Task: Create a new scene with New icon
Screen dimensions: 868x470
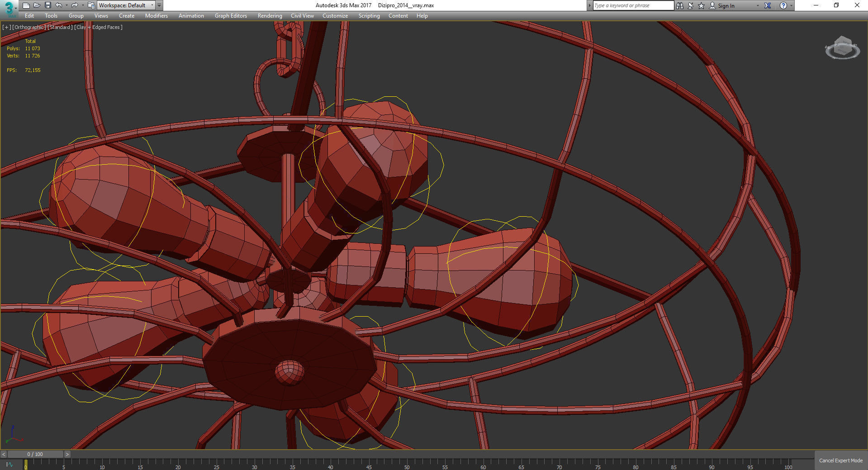Action: (26, 5)
